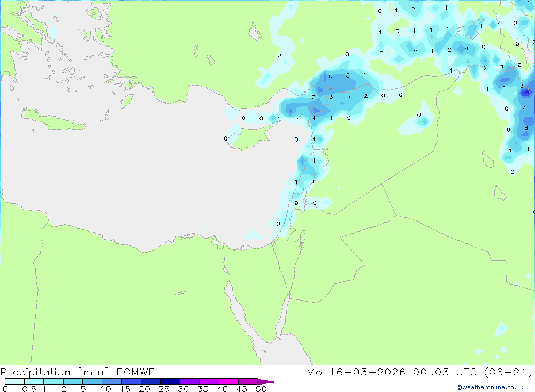Click the legend value '15'
Image resolution: width=535 pixels, height=392 pixels.
(x=125, y=389)
